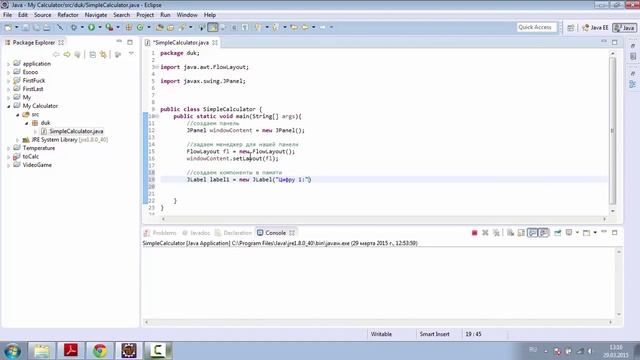Click Open Console icon
This screenshot has width=640, height=360.
586,233
